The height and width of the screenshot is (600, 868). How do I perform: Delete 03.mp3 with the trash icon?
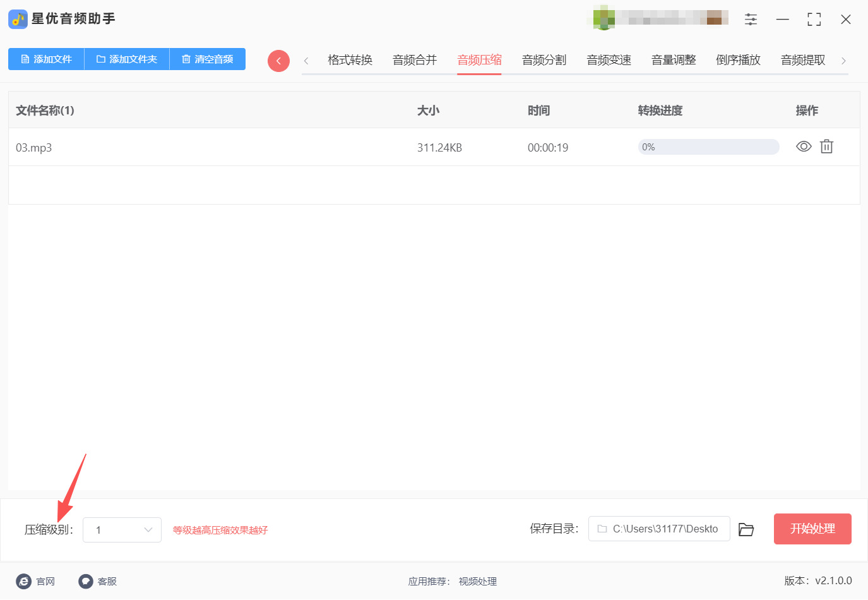click(x=826, y=147)
